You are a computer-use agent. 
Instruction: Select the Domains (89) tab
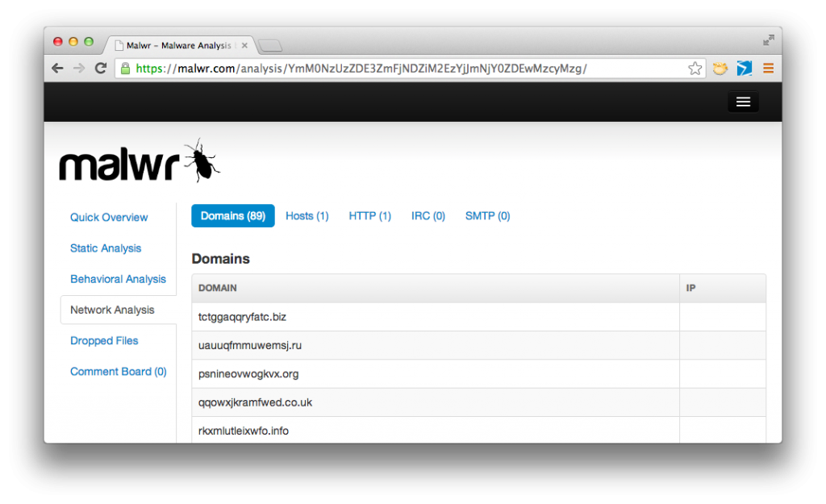pos(233,216)
